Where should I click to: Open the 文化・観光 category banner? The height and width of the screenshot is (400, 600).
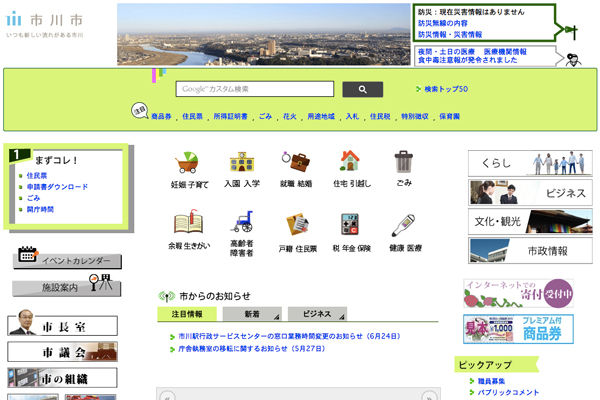(530, 221)
